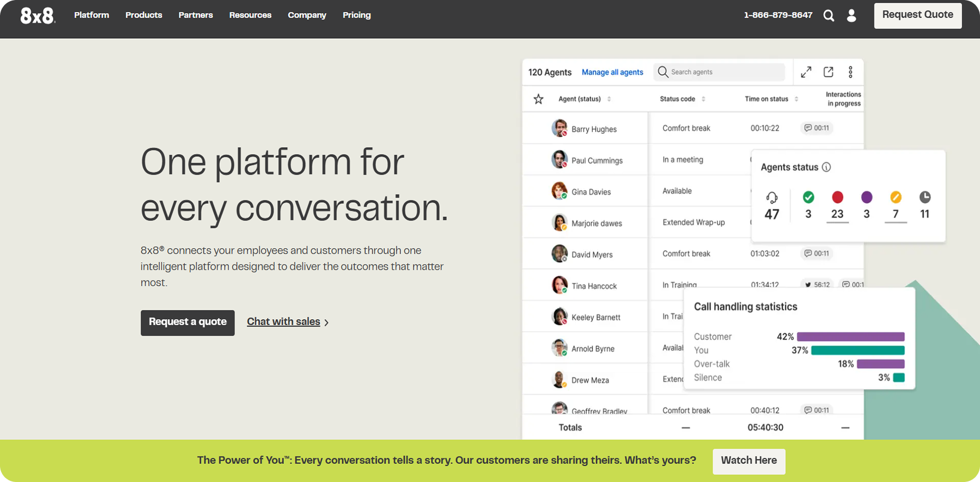Screen dimensions: 980x482
Task: Open the Manage all agents link
Action: [x=612, y=72]
